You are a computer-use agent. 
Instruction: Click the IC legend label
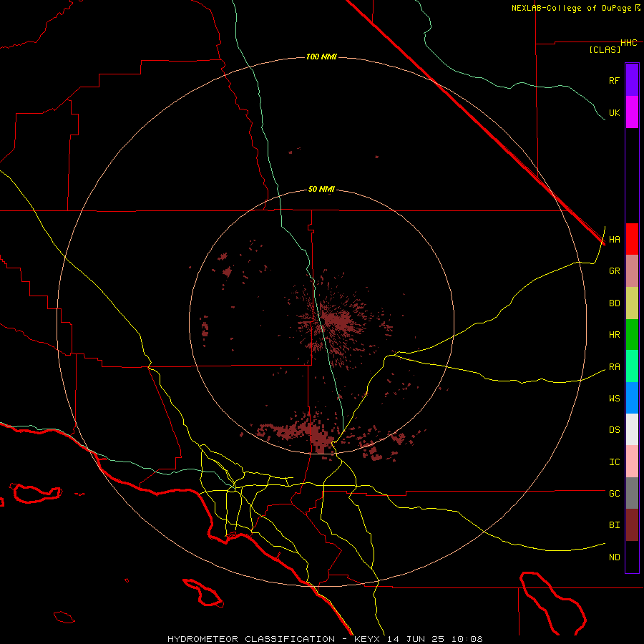[614, 462]
